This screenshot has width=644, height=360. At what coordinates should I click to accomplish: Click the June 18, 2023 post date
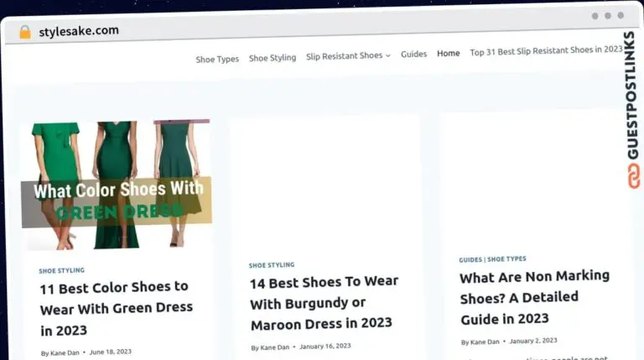point(111,352)
